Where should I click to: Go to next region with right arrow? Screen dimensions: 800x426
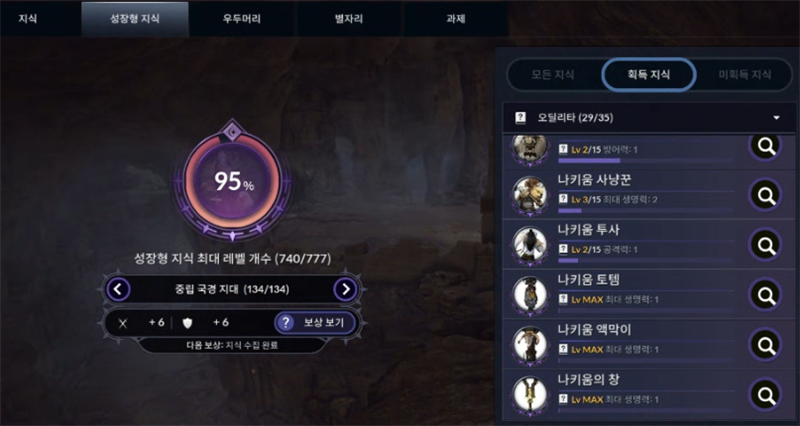point(345,289)
